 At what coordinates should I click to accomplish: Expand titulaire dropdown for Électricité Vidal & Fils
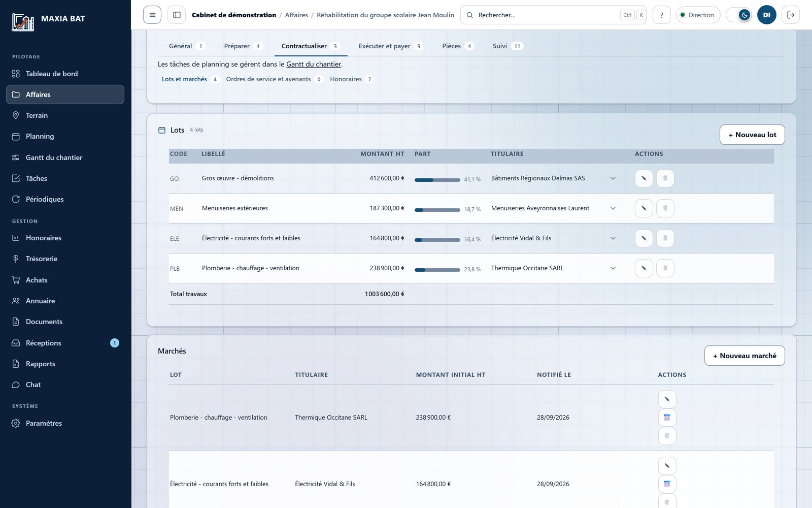[x=613, y=238]
